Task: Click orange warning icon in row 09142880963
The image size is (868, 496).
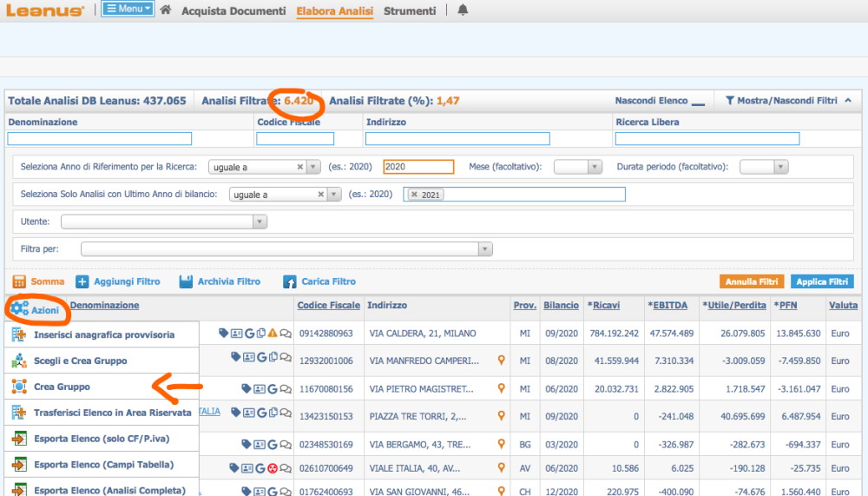Action: pos(273,333)
